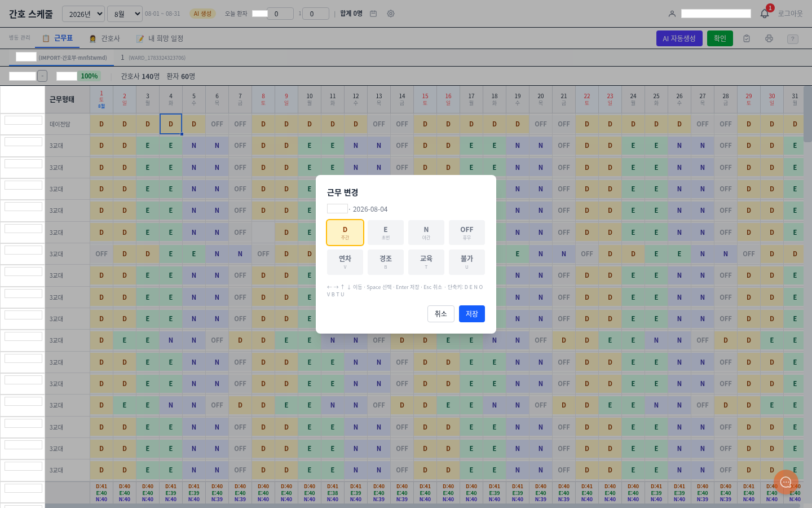
Task: Open the 8월 month dropdown
Action: tap(125, 14)
